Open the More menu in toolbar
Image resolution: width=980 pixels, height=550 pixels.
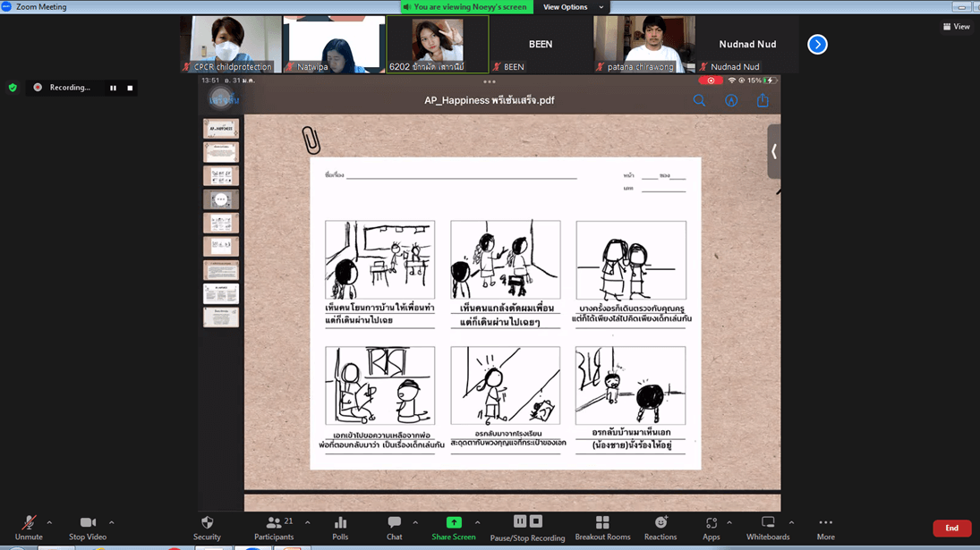(x=825, y=527)
